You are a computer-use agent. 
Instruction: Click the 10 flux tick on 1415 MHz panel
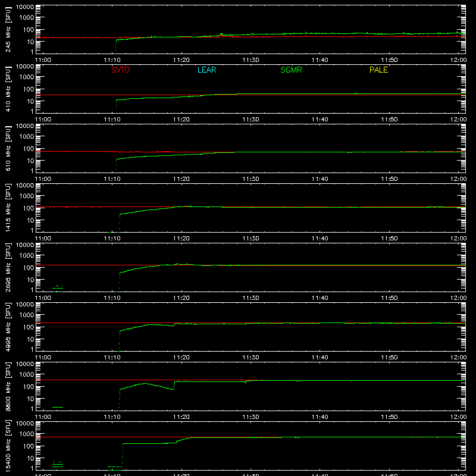pos(30,220)
